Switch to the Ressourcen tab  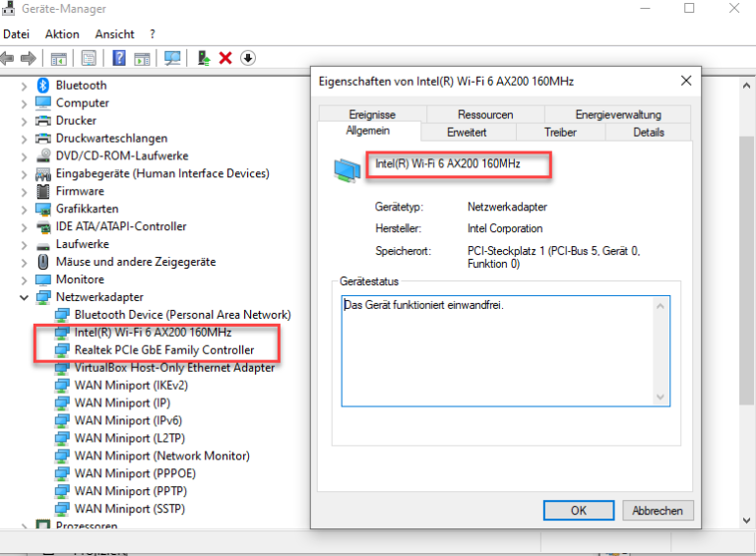click(x=485, y=115)
